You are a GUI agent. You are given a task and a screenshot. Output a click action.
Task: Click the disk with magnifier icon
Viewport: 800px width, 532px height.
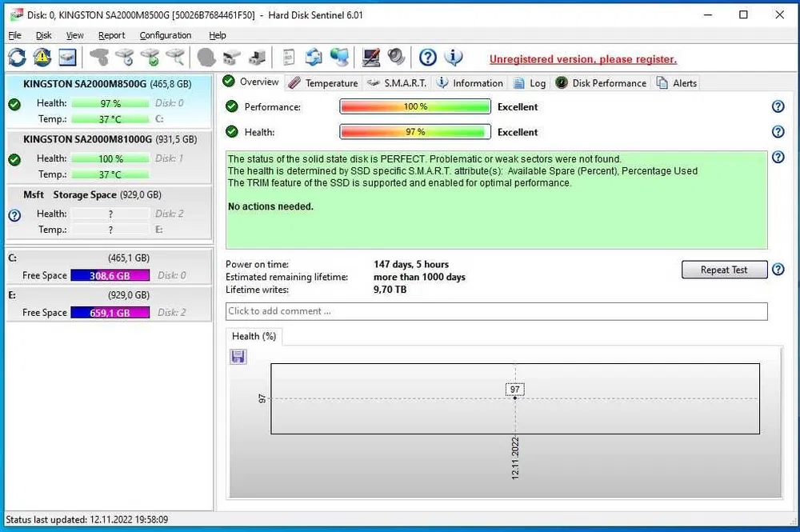[x=175, y=57]
